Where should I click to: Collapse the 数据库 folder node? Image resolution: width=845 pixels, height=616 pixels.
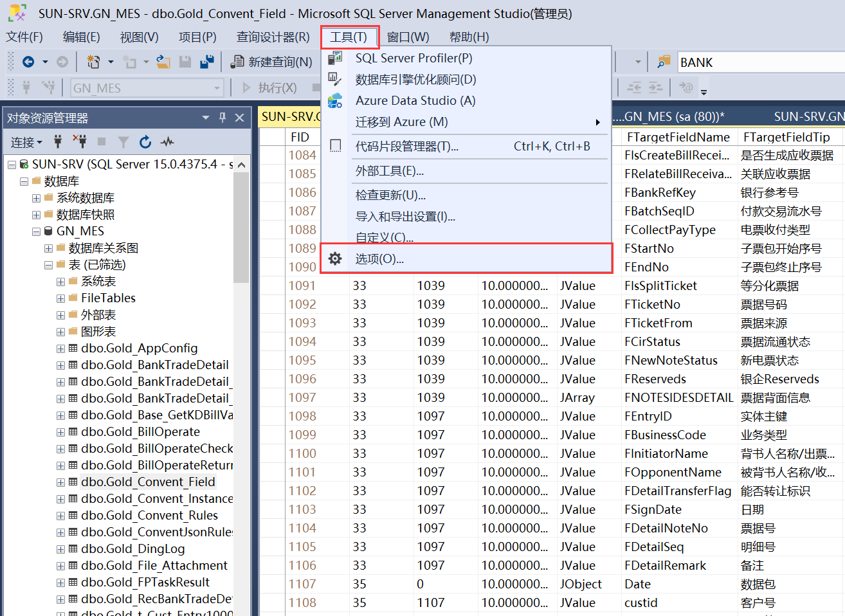24,181
